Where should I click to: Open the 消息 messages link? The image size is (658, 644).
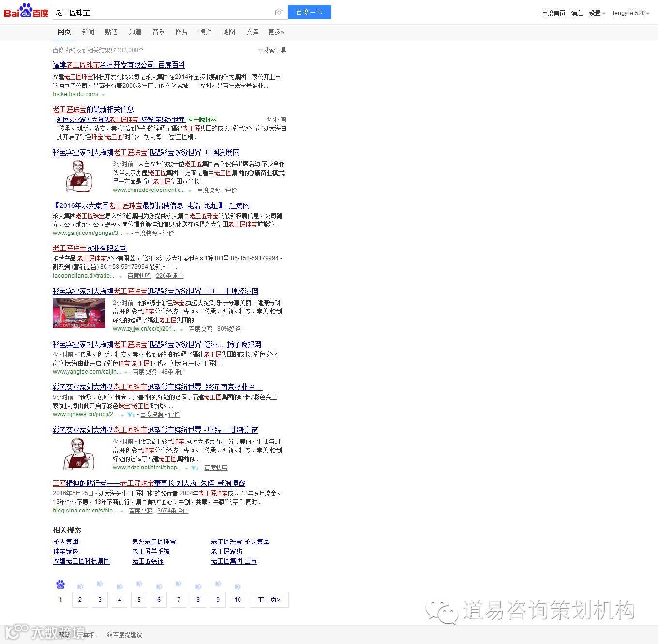(x=577, y=13)
